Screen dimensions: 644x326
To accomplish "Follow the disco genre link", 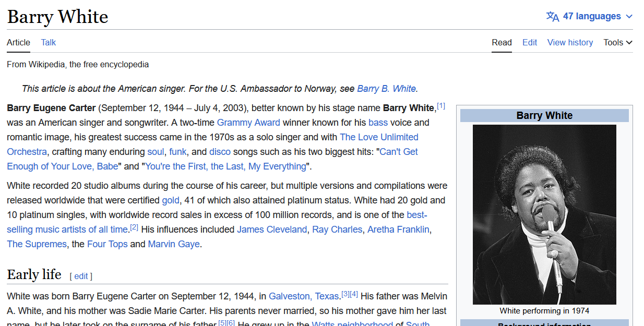I will click(x=220, y=152).
